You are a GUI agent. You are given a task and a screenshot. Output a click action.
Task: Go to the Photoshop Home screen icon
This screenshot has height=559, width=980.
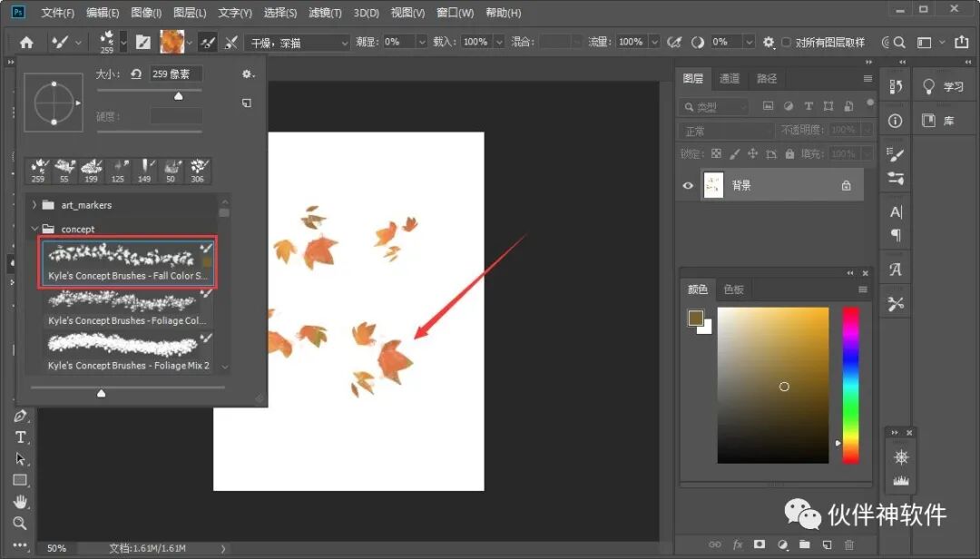(26, 43)
